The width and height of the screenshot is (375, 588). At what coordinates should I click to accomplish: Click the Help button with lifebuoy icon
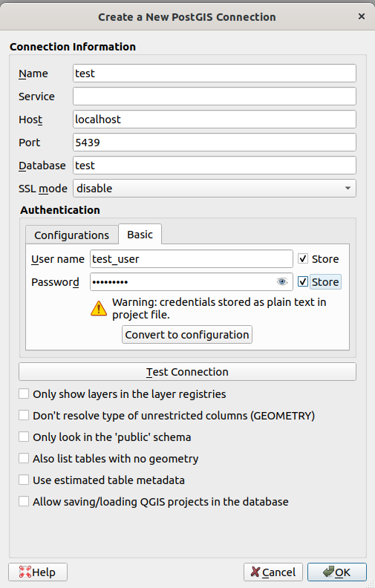38,572
